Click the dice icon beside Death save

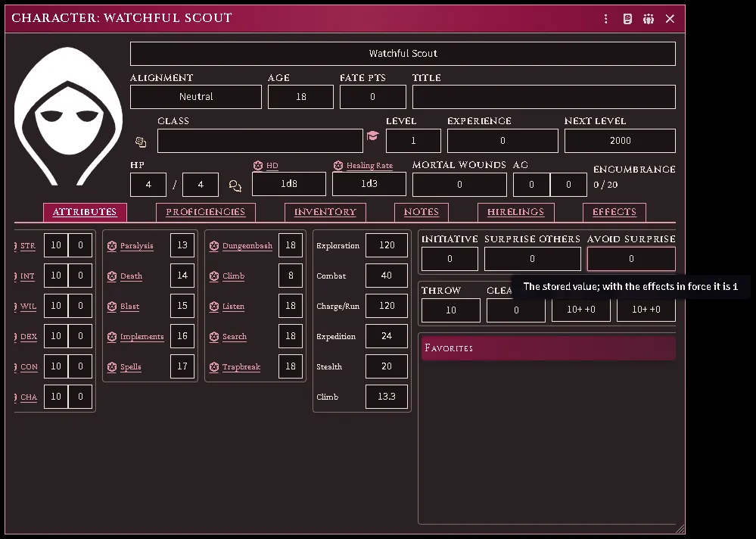tap(112, 276)
